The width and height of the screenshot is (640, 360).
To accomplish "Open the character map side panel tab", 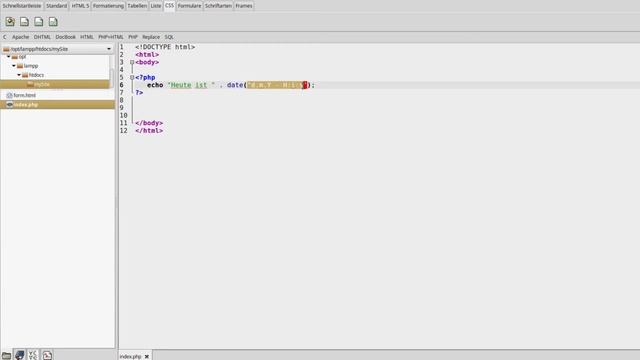I will 33,355.
